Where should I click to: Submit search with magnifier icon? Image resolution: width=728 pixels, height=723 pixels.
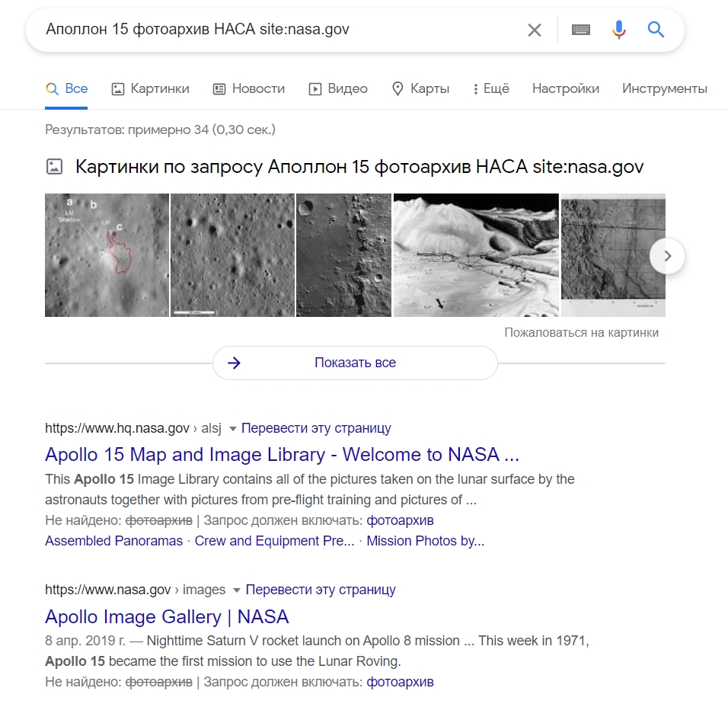pyautogui.click(x=656, y=30)
